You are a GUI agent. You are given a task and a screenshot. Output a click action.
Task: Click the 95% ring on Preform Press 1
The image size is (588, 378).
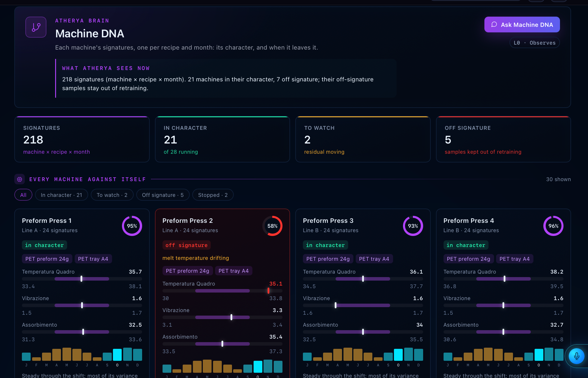point(132,226)
